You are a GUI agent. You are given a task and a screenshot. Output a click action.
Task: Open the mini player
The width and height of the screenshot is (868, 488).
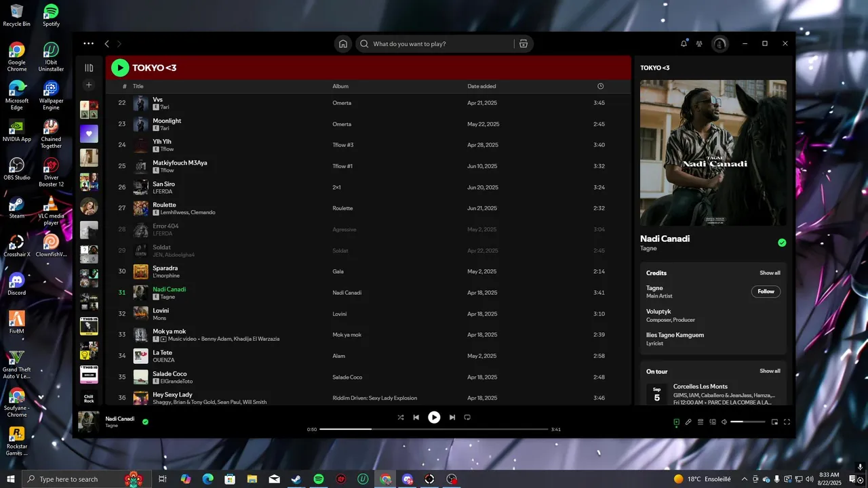point(774,422)
